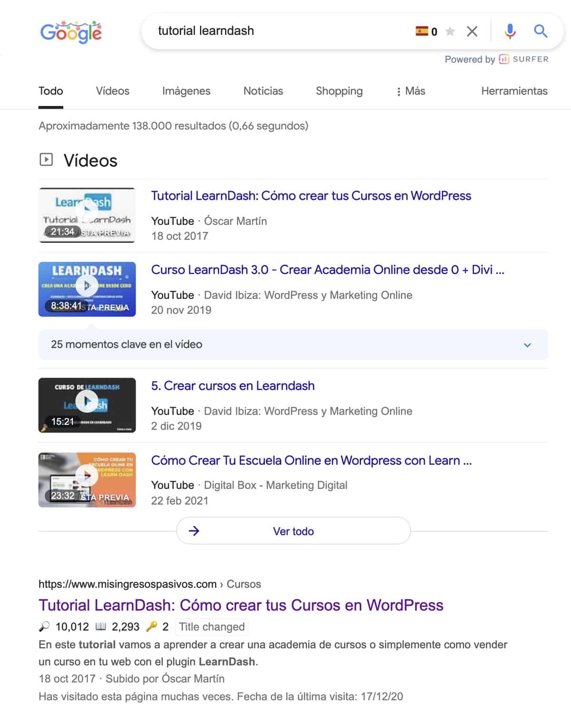Switch to the Imágenes tab
571x728 pixels.
[x=186, y=91]
